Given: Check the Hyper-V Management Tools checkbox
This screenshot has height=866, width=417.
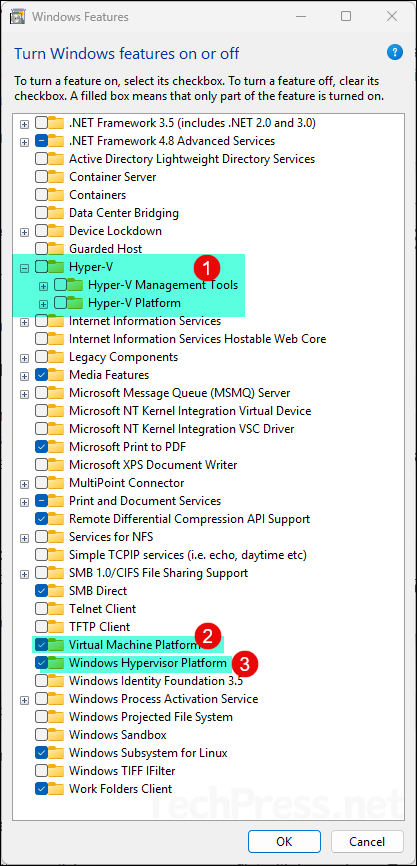Looking at the screenshot, I should click(x=60, y=286).
